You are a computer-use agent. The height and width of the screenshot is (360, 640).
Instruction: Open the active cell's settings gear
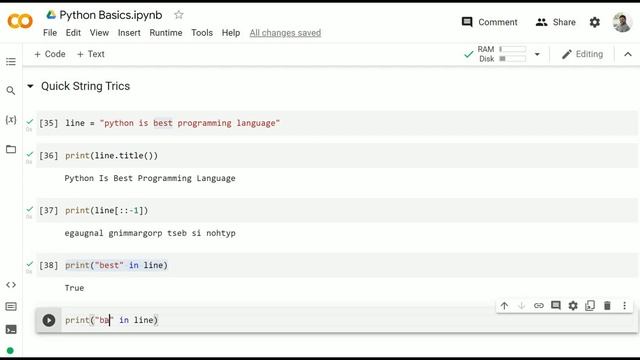(x=573, y=306)
